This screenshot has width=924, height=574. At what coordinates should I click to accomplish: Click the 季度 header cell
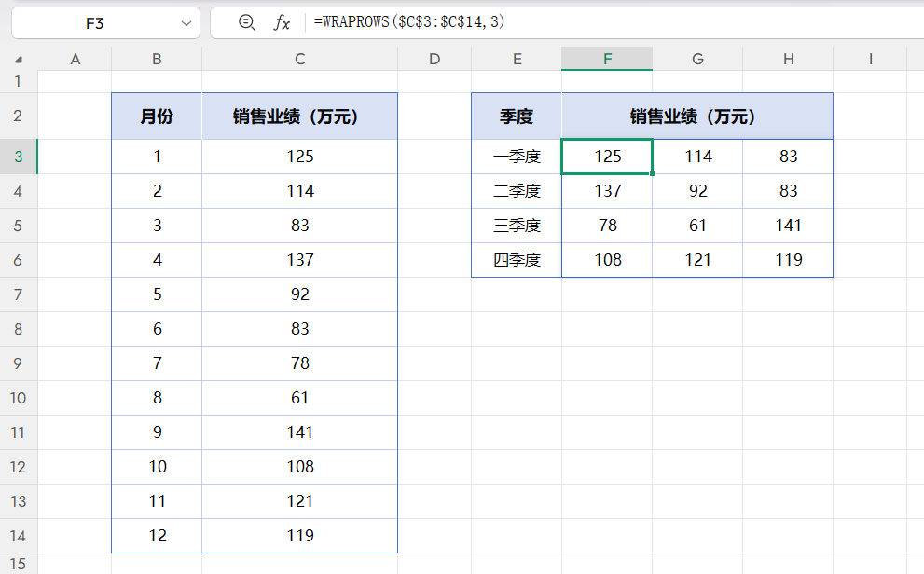point(517,116)
